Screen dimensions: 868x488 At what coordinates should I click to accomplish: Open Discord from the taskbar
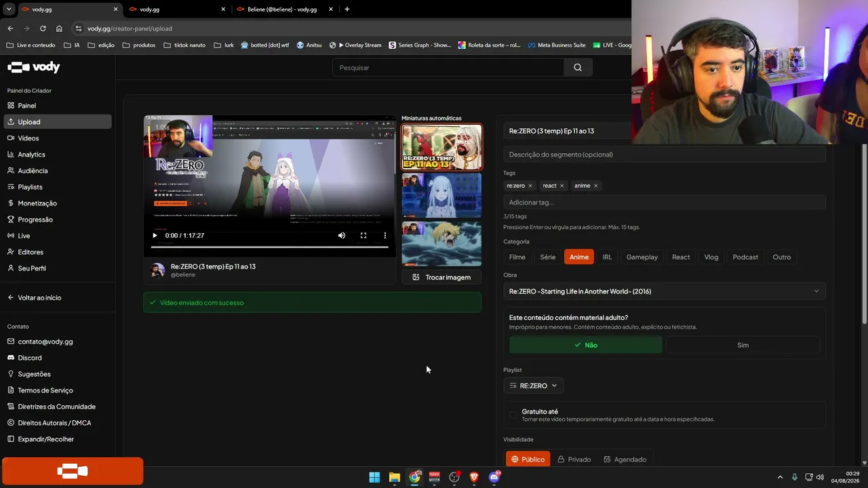pyautogui.click(x=494, y=477)
